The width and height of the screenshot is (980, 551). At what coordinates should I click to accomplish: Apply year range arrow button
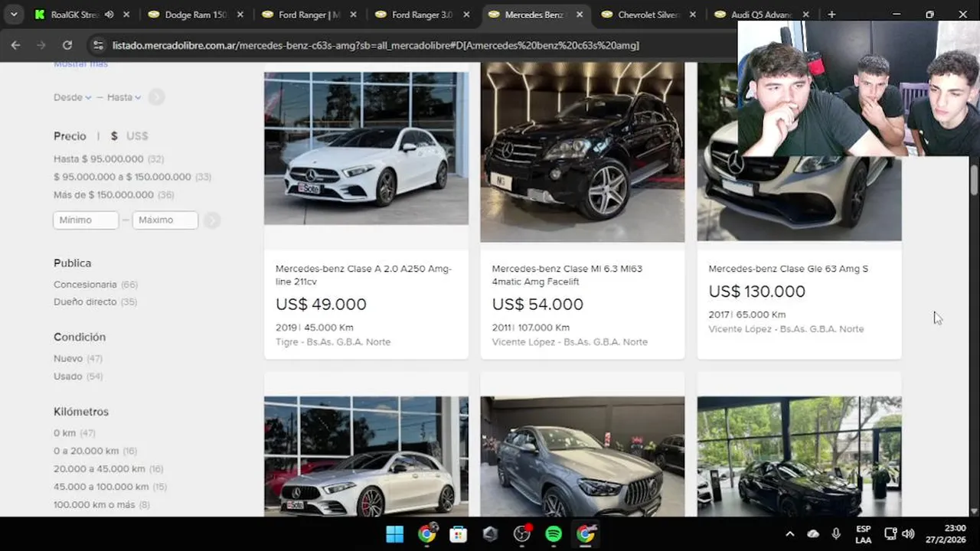(x=156, y=97)
